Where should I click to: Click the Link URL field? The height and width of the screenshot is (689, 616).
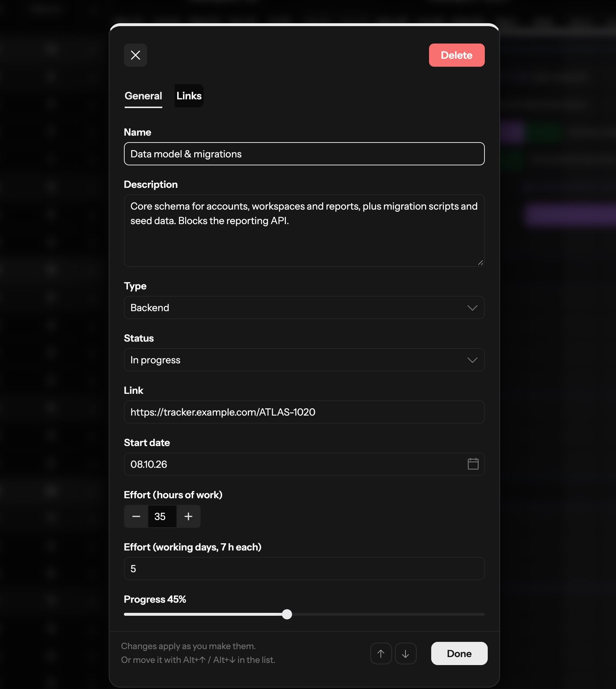tap(304, 412)
